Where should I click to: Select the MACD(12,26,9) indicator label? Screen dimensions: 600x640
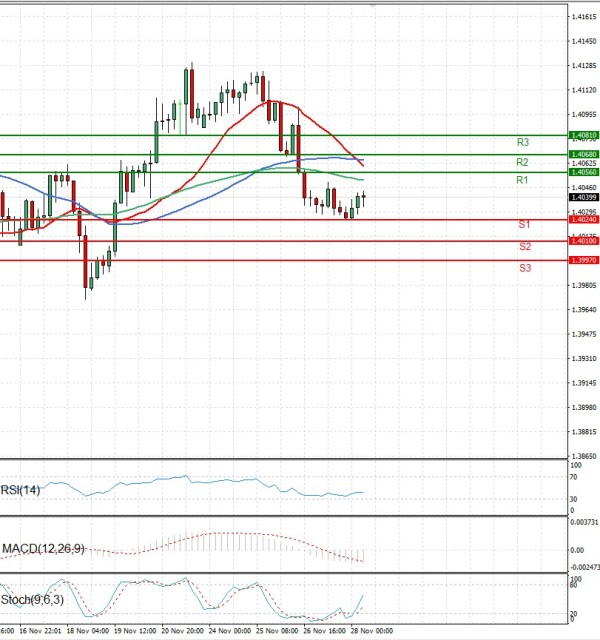point(43,549)
